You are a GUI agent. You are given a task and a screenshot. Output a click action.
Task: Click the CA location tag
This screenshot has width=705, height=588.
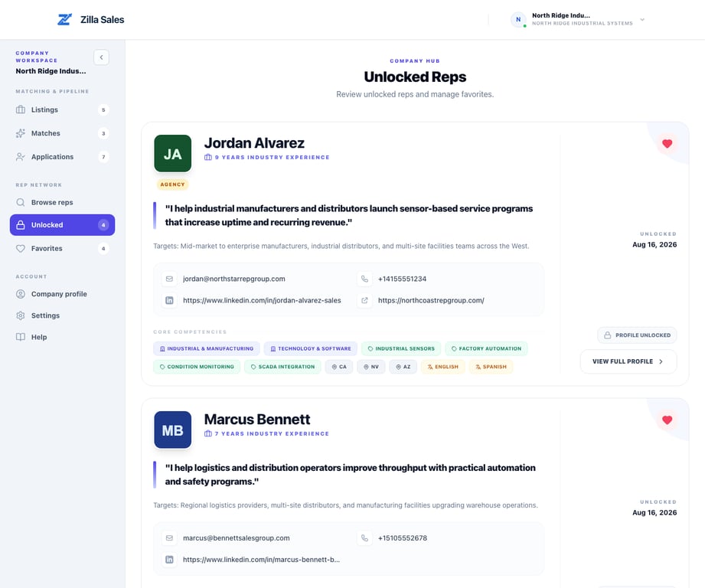339,367
